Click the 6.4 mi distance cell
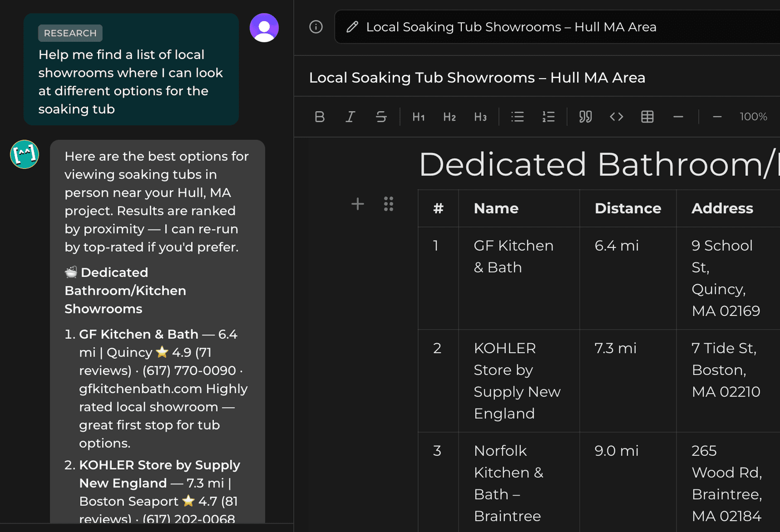 click(x=628, y=278)
